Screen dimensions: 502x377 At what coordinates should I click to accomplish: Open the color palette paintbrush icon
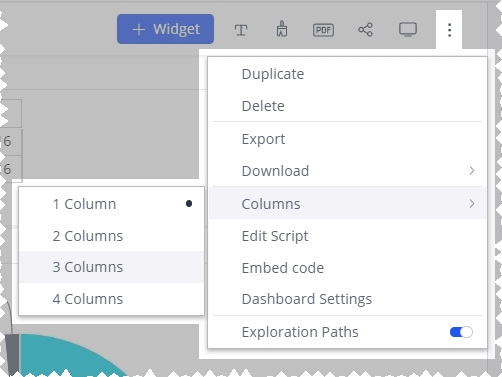pos(282,29)
